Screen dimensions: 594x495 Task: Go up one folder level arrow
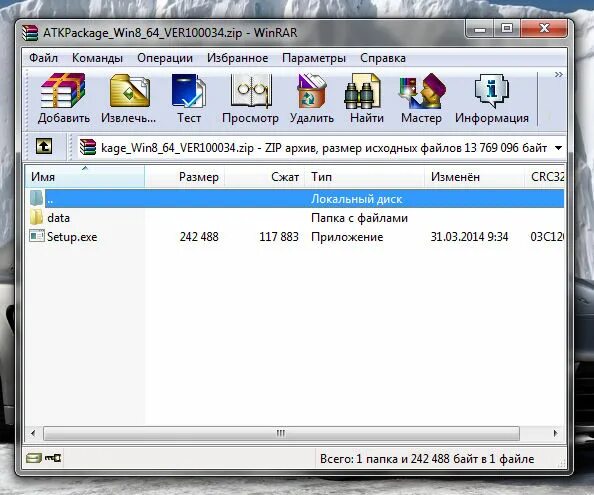[44, 146]
